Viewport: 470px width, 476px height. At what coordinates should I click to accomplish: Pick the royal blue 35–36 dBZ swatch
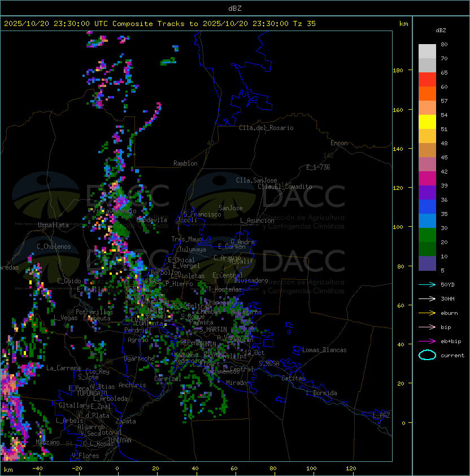427,207
